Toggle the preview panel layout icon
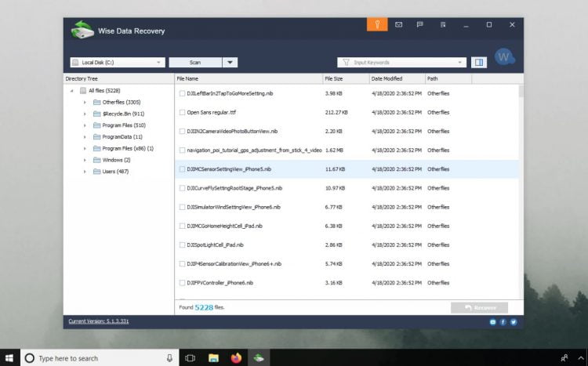The height and width of the screenshot is (366, 588). pyautogui.click(x=479, y=62)
